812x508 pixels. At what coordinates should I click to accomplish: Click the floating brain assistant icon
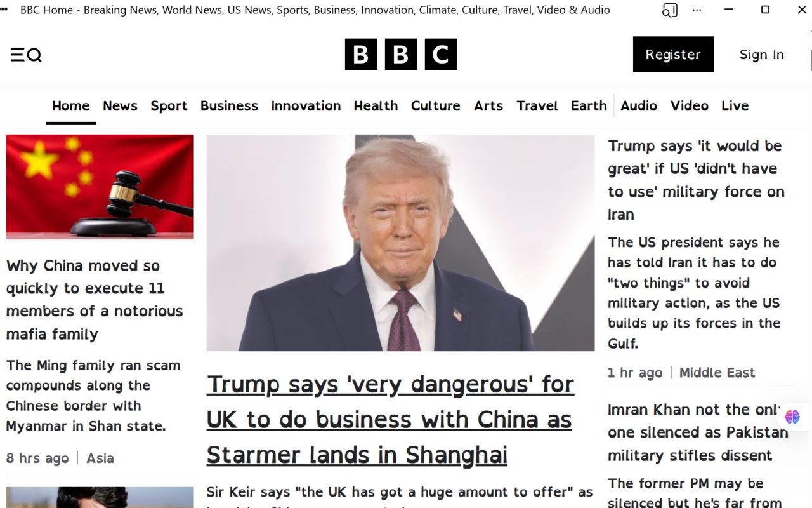click(x=792, y=417)
